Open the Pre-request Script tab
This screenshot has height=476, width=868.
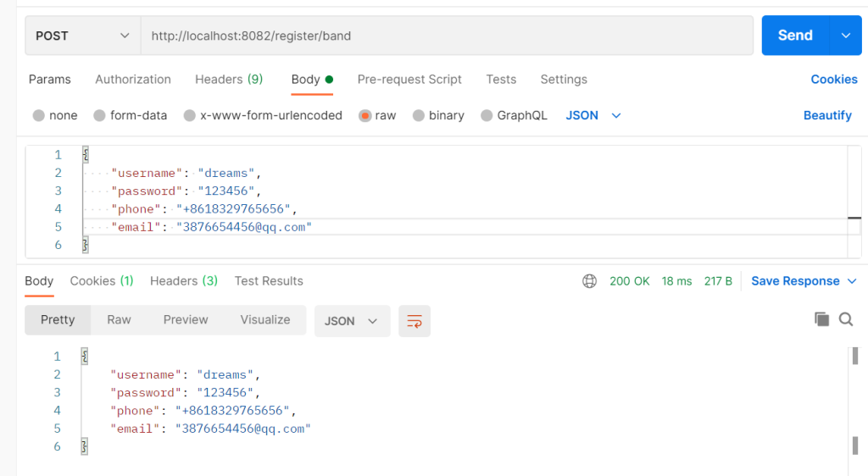point(409,80)
